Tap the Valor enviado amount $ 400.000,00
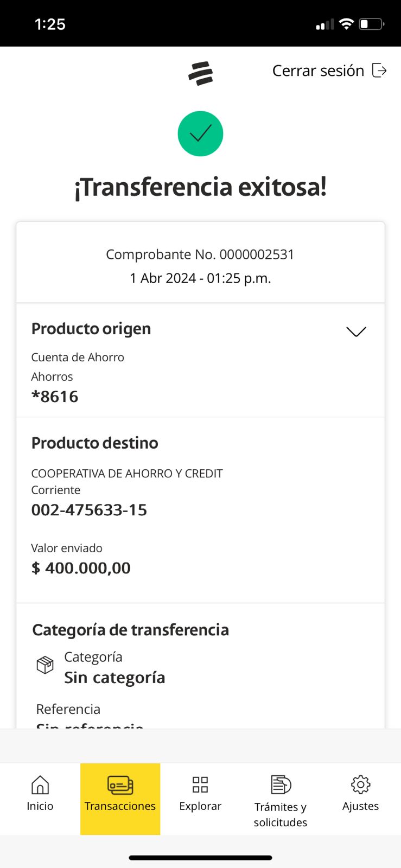Screen dimensions: 401x868 pos(81,568)
